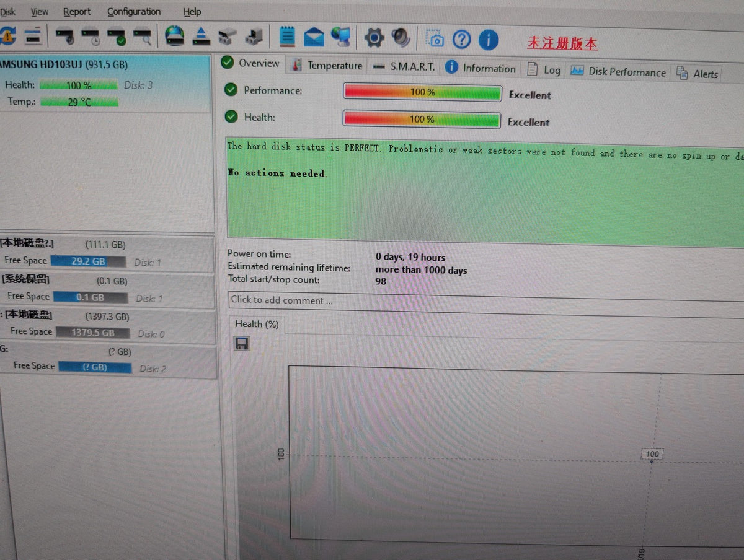Click the start/stop count value 98

381,281
